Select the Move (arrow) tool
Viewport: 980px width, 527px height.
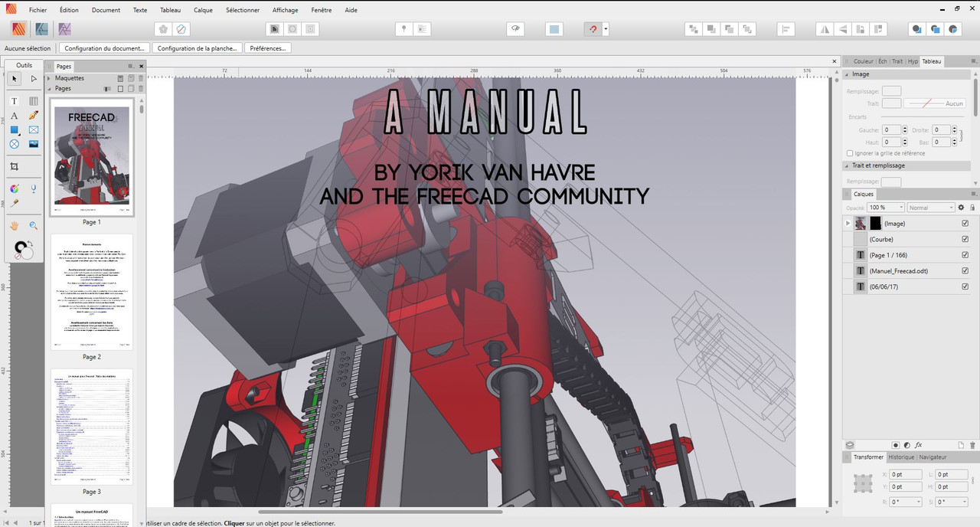(15, 79)
